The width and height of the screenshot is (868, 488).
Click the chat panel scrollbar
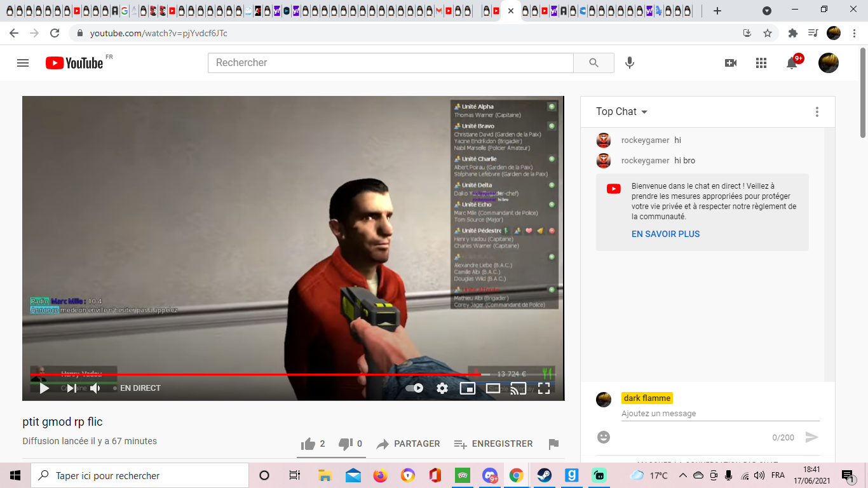click(830, 254)
